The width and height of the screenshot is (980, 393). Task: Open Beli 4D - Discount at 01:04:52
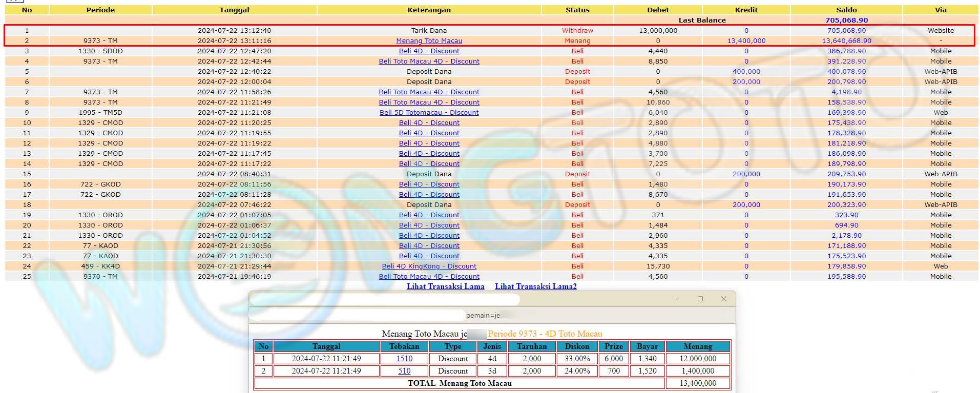[429, 236]
